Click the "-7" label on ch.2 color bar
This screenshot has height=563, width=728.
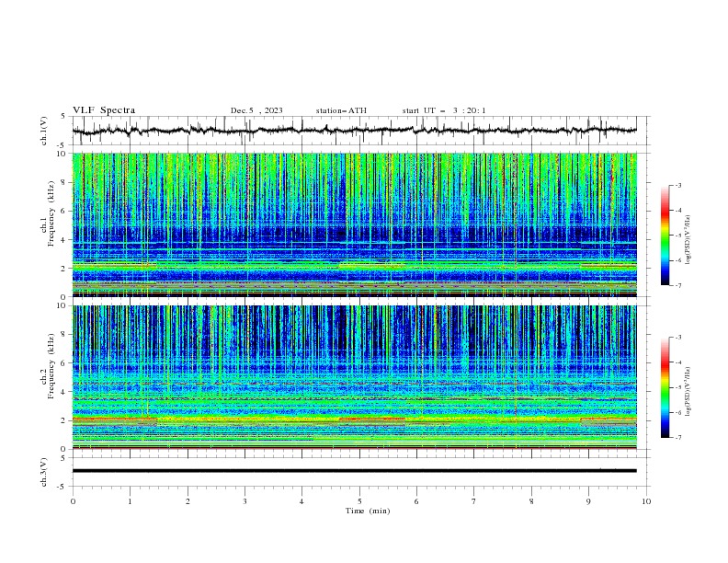point(677,438)
